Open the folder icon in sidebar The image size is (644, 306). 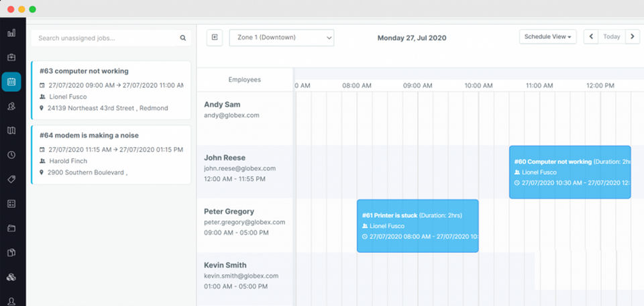[x=11, y=228]
